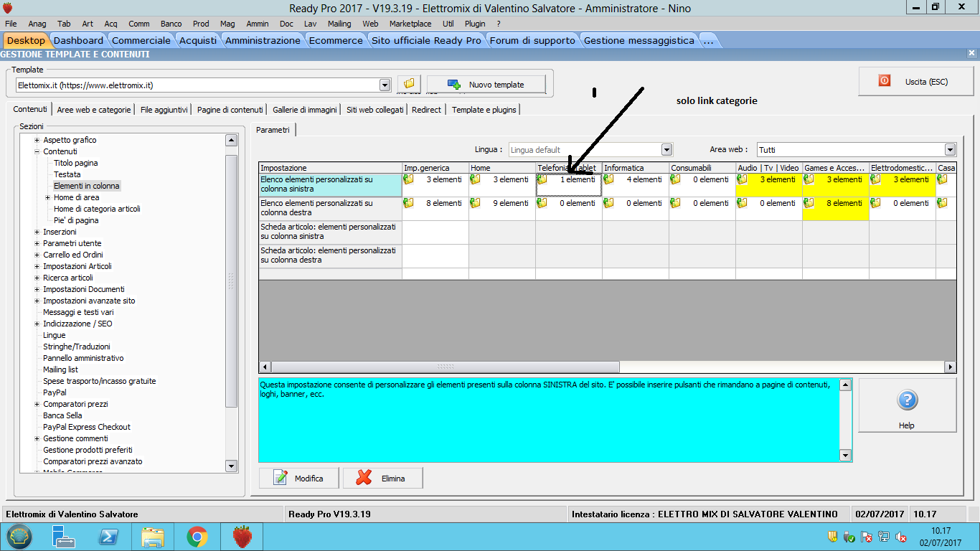Open the Marketplace menu
The width and height of the screenshot is (980, 551).
tap(410, 24)
